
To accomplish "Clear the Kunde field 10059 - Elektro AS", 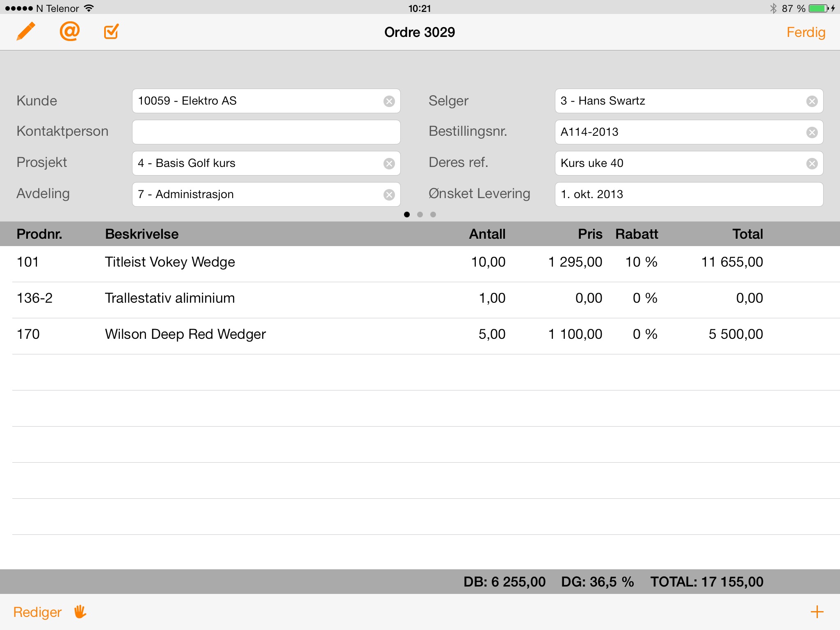I will (389, 101).
